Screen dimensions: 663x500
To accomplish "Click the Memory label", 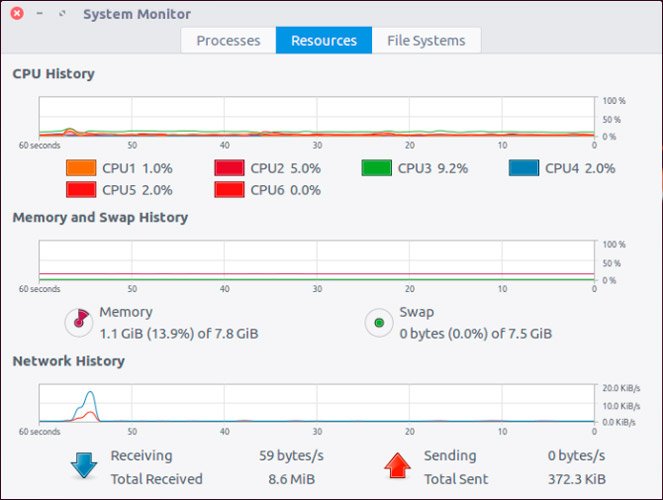I will tap(126, 312).
